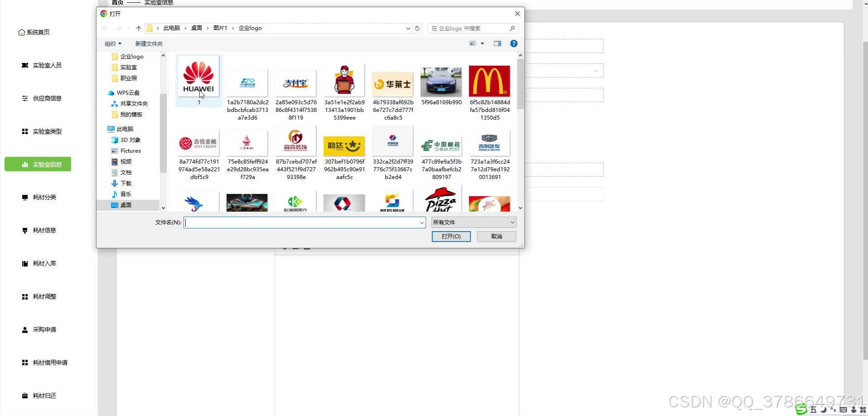This screenshot has width=868, height=416.
Task: Open 耗材分类 in the sidebar
Action: (39, 197)
